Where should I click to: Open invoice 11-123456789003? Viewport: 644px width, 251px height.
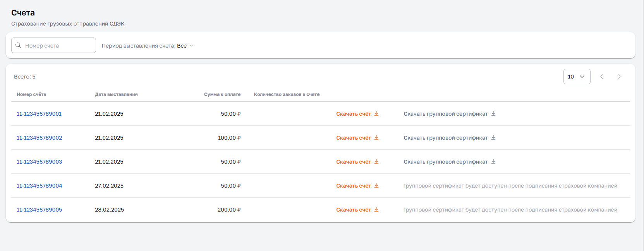click(x=39, y=162)
